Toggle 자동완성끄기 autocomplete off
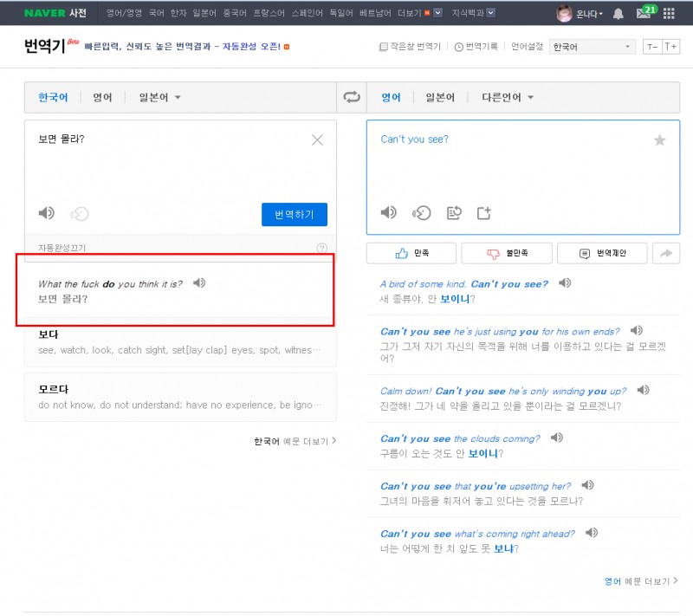This screenshot has height=616, width=693. (x=62, y=249)
